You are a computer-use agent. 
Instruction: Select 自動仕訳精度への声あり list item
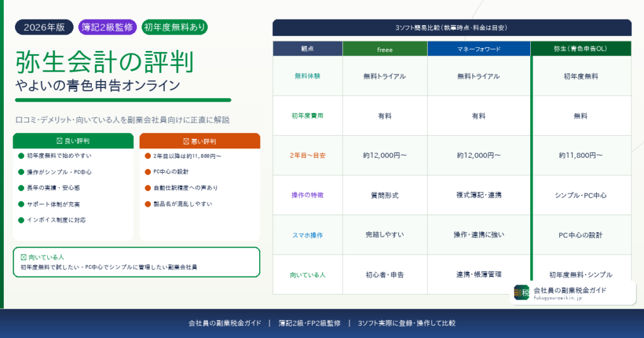coord(182,187)
